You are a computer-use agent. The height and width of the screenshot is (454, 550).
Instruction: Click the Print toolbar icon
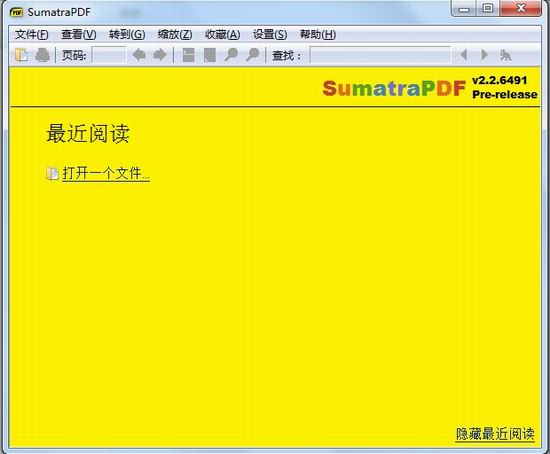pyautogui.click(x=42, y=55)
